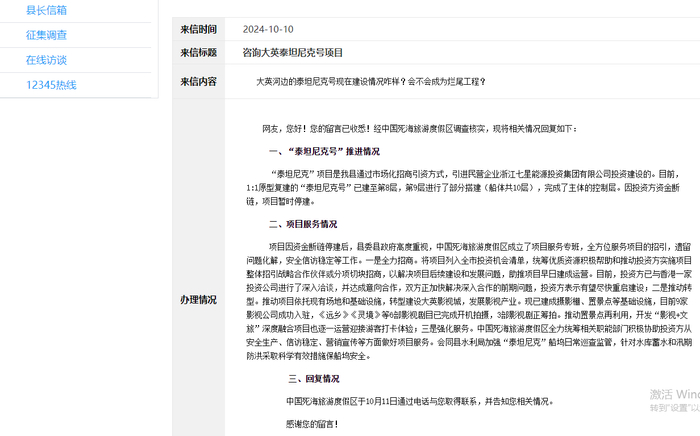Viewport: 700px width, 436px height.
Task: Click the 激活 Windows watermark text
Action: pos(675,394)
